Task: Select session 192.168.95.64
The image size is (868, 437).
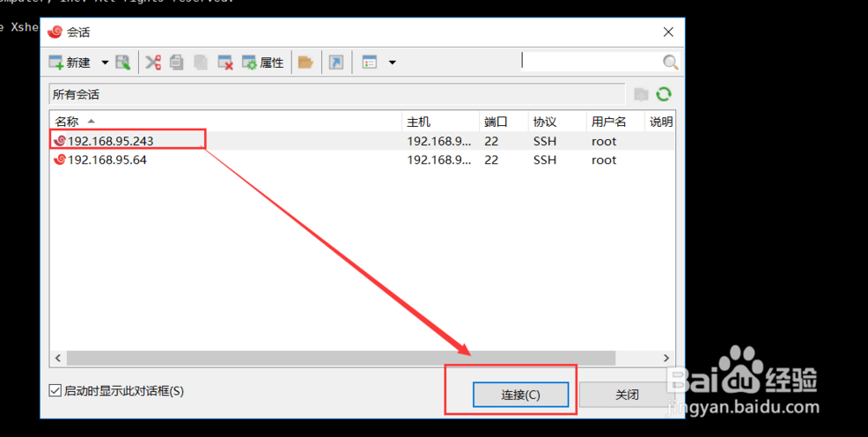Action: 107,160
